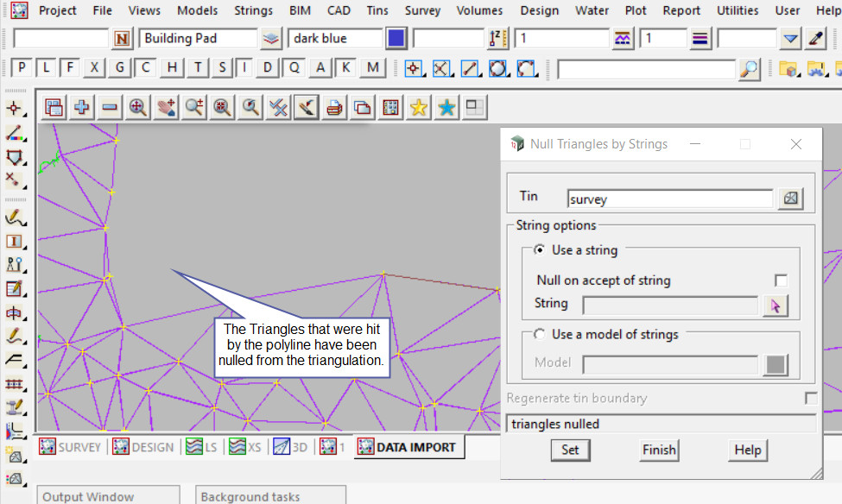Toggle the M snap button
842x504 pixels.
[373, 67]
